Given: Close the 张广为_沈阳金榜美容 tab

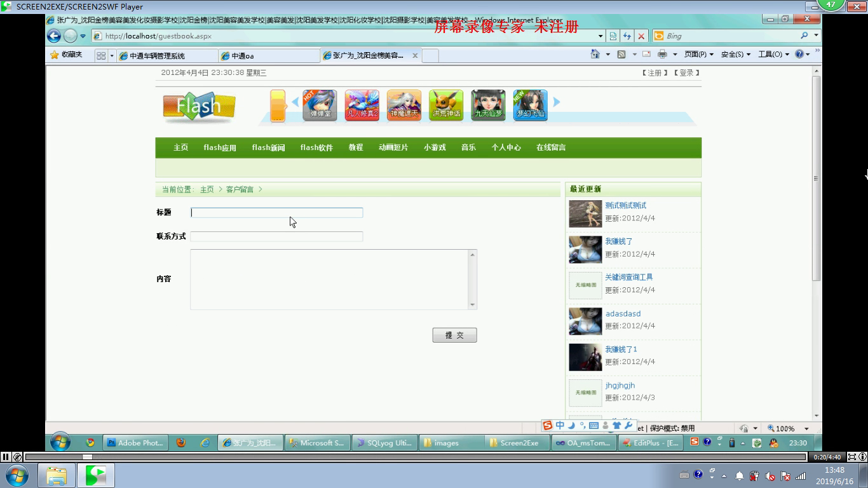Looking at the screenshot, I should 415,55.
